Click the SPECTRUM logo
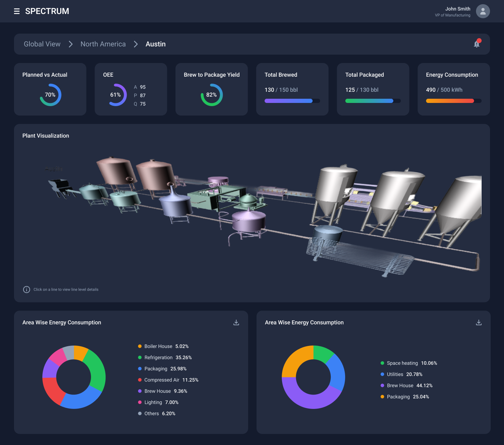Viewport: 504px width, 445px height. tap(47, 11)
